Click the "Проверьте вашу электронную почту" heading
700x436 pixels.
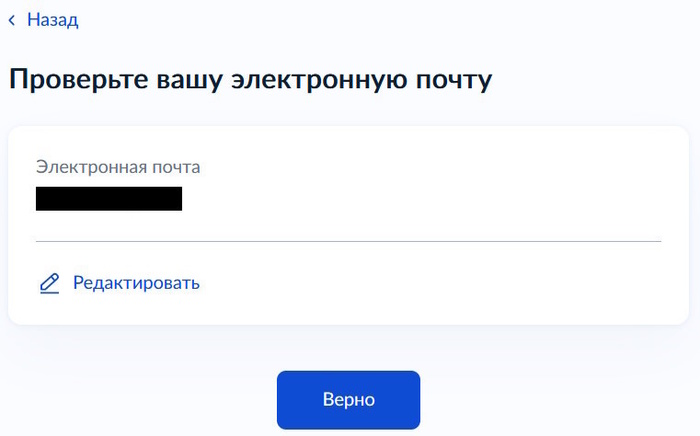point(250,80)
